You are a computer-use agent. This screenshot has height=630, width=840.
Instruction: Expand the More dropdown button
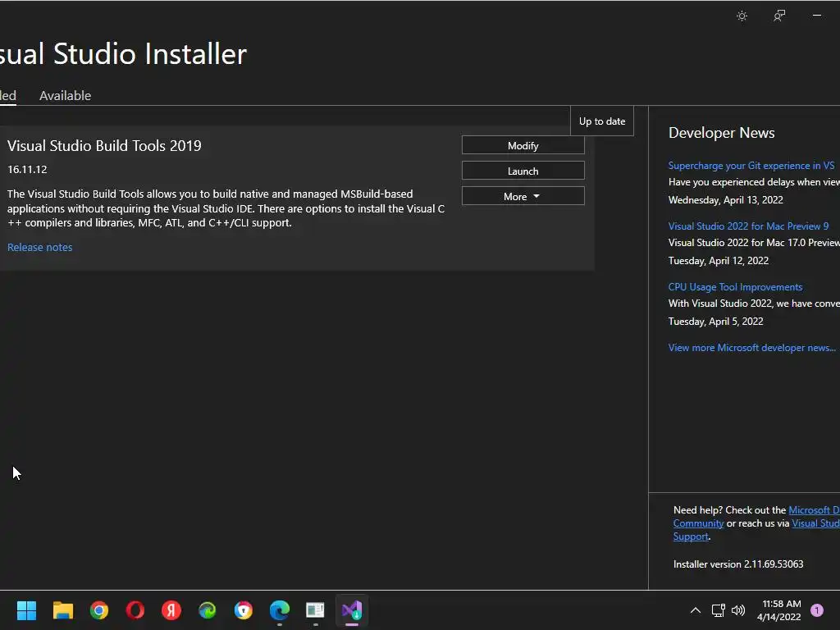[x=523, y=196]
